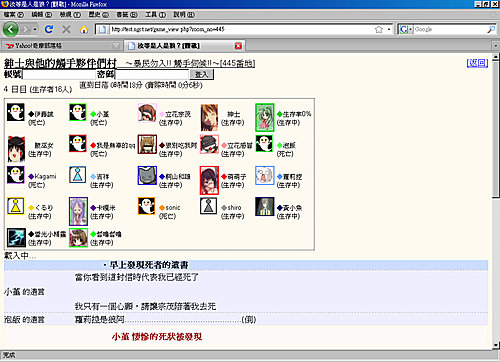This screenshot has height=362, width=500.
Task: Click the vertical scrollbar up arrow
Action: [496, 57]
